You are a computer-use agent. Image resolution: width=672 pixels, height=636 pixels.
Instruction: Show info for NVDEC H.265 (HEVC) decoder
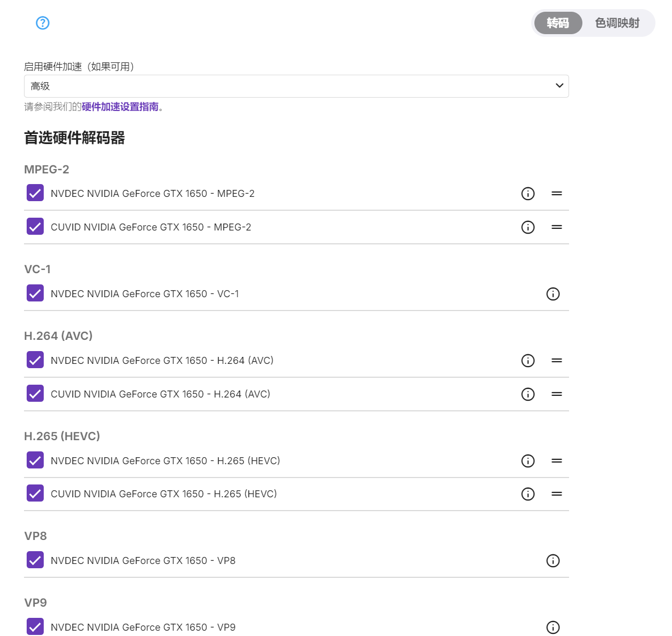(x=528, y=461)
